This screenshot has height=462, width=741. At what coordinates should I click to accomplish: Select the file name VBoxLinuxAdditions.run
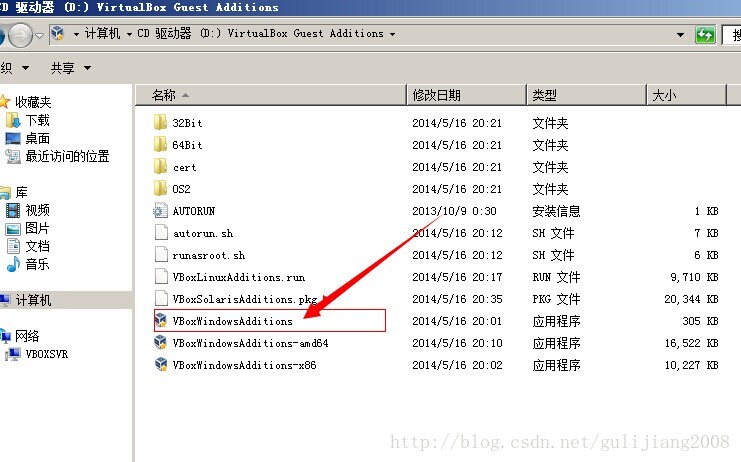(239, 277)
